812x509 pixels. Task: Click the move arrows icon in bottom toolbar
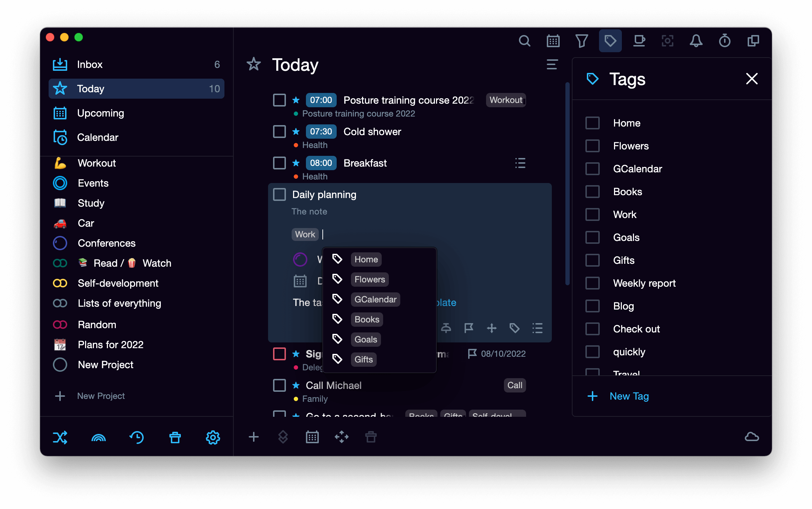(342, 437)
